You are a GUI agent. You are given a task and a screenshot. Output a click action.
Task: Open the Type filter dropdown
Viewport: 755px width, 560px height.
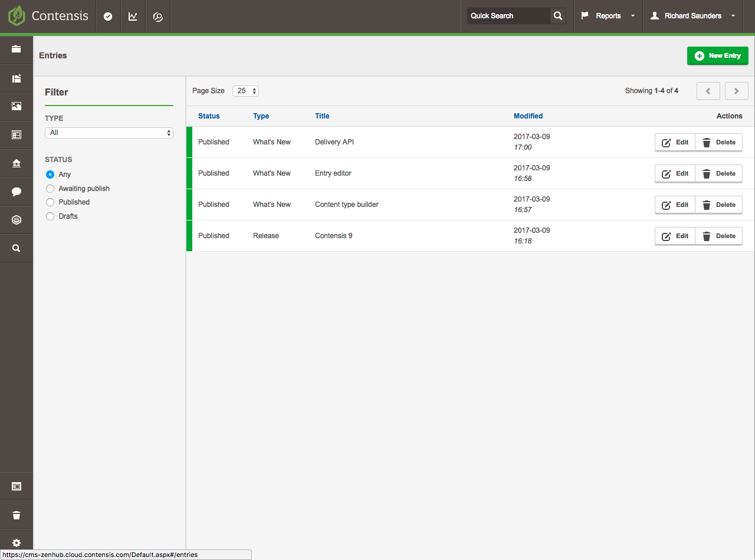[109, 133]
